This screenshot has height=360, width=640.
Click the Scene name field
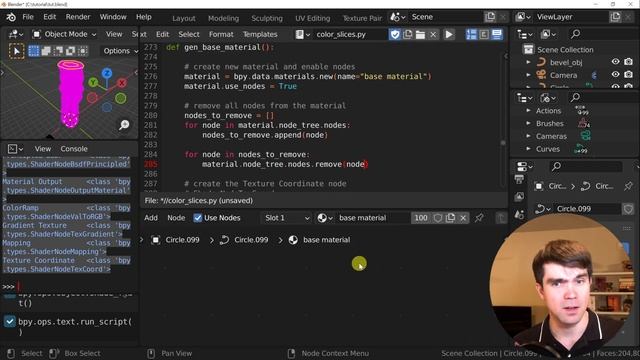(446, 17)
